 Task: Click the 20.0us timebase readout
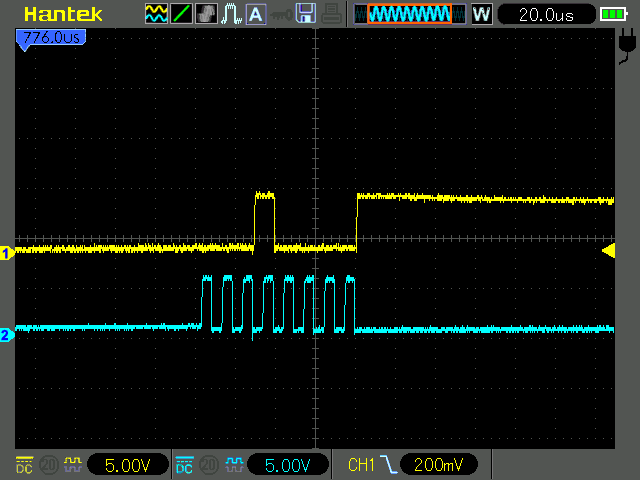(546, 15)
